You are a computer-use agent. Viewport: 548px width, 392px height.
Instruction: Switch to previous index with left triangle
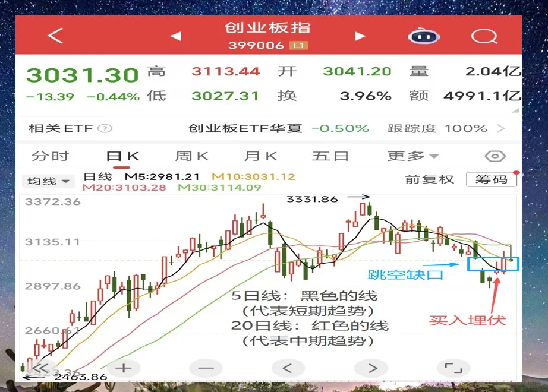pyautogui.click(x=176, y=36)
